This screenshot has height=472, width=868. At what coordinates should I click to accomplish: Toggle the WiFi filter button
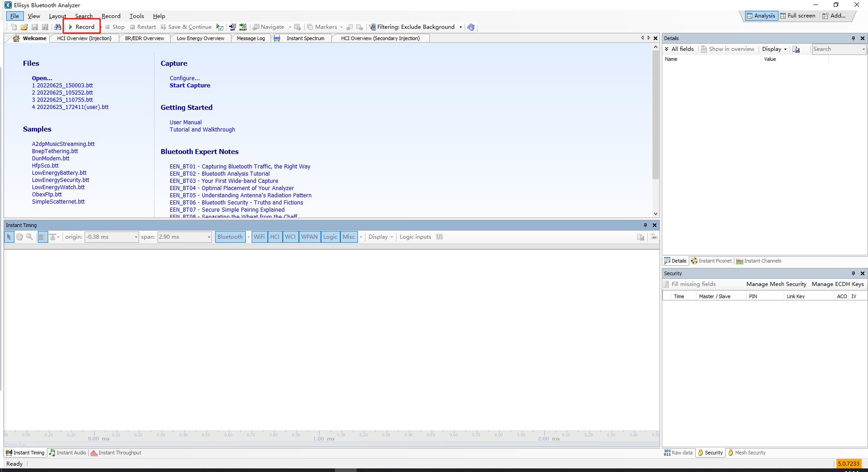click(x=259, y=237)
